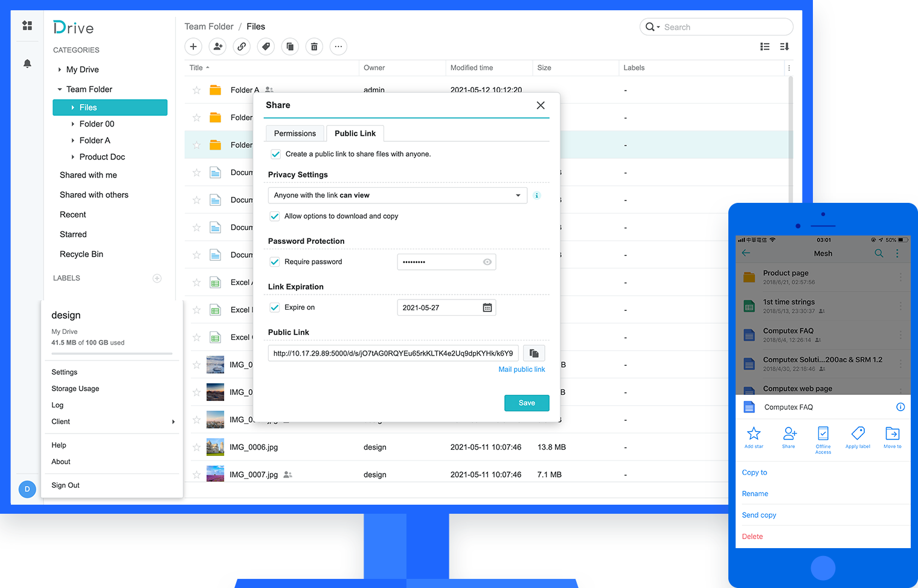Tap the Add star icon for Computex FAQ
This screenshot has height=588, width=918.
(x=754, y=433)
